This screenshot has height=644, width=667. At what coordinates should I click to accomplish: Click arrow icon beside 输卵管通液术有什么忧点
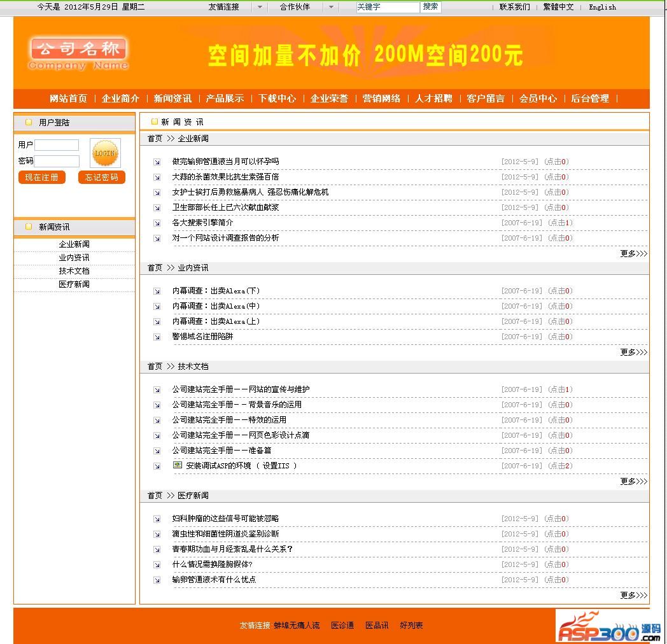157,580
